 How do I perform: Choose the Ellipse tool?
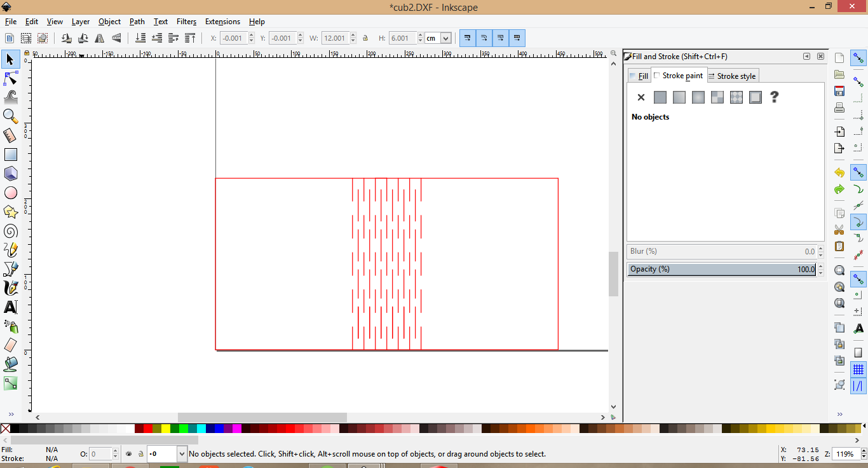coord(10,193)
